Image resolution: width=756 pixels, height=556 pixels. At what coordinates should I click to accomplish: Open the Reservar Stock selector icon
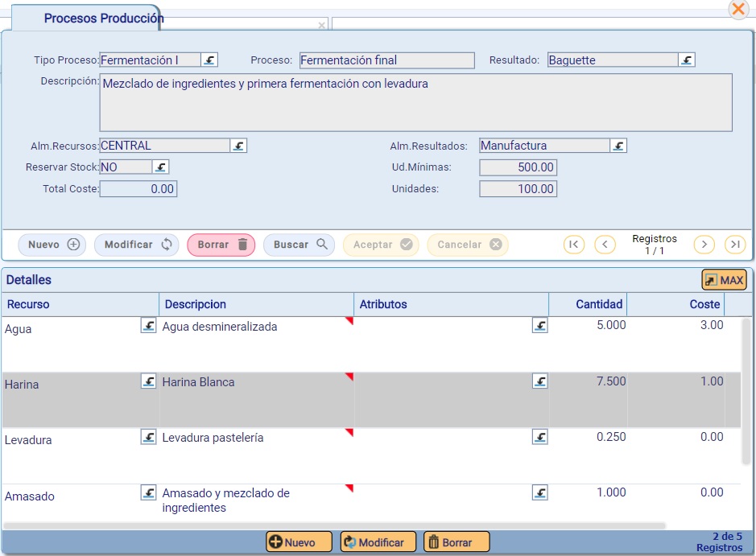click(160, 167)
